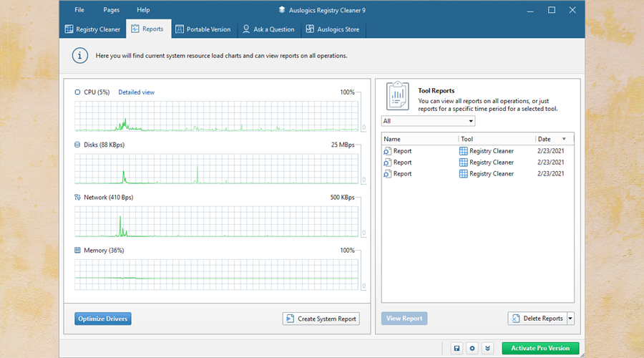Click the Tool Reports clipboard icon
The image size is (644, 358).
pyautogui.click(x=398, y=95)
